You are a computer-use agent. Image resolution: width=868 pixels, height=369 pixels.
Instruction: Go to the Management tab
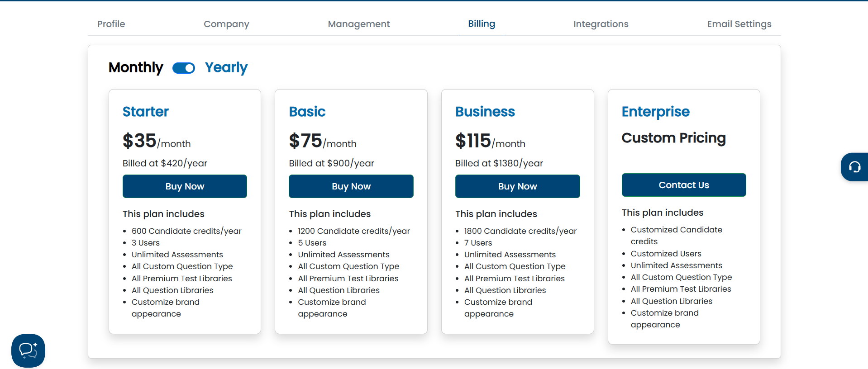pos(358,24)
